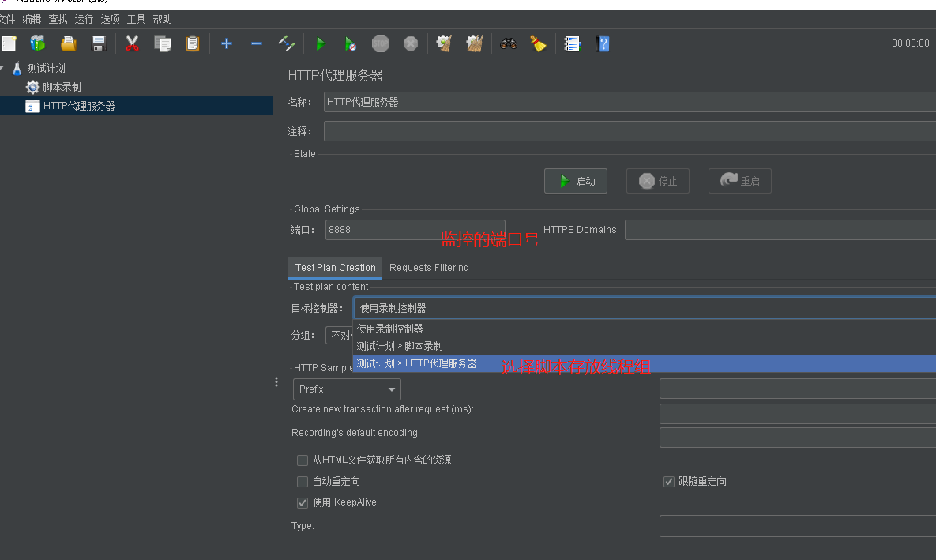
Task: Choose 测试计划 > 脚本录制 option
Action: tap(645, 346)
